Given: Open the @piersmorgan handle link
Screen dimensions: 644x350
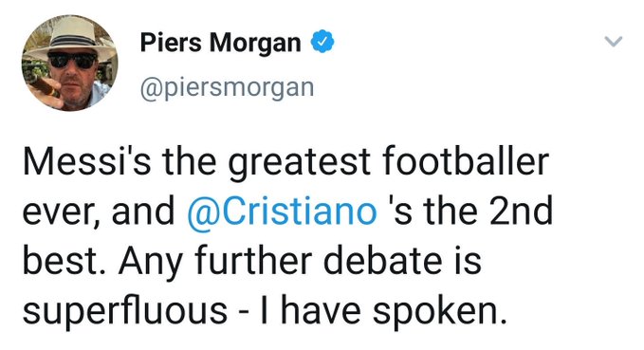Looking at the screenshot, I should 227,88.
